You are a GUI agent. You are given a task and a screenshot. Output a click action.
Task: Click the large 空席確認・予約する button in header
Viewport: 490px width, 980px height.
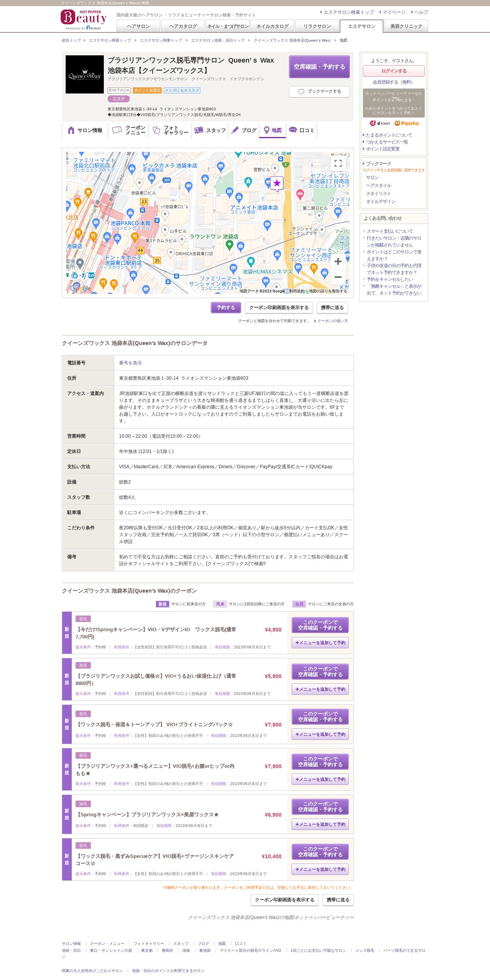319,67
